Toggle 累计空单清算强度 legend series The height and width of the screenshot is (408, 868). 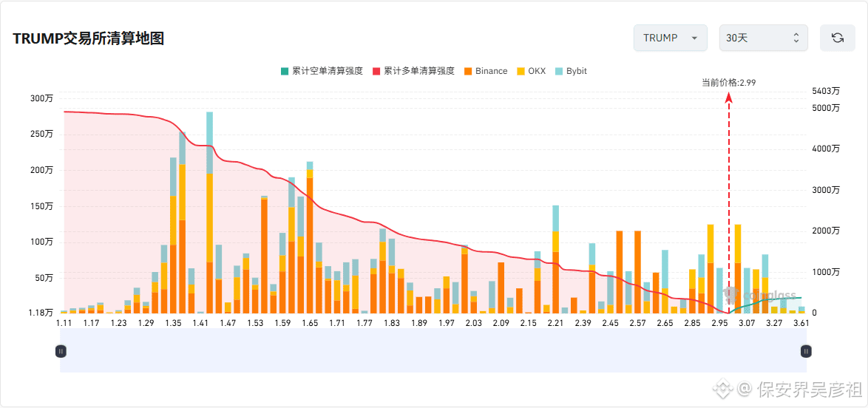pos(322,71)
